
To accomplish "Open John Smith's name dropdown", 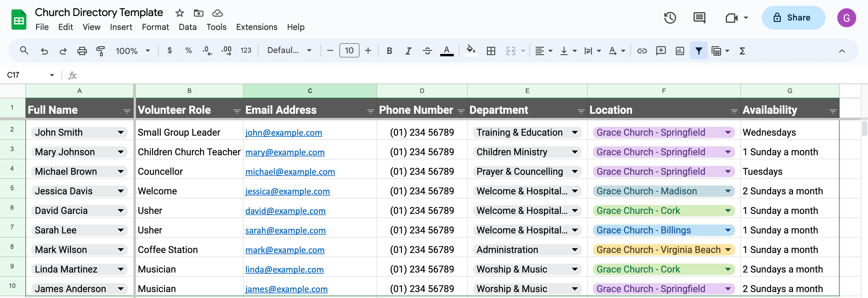I will [x=121, y=132].
